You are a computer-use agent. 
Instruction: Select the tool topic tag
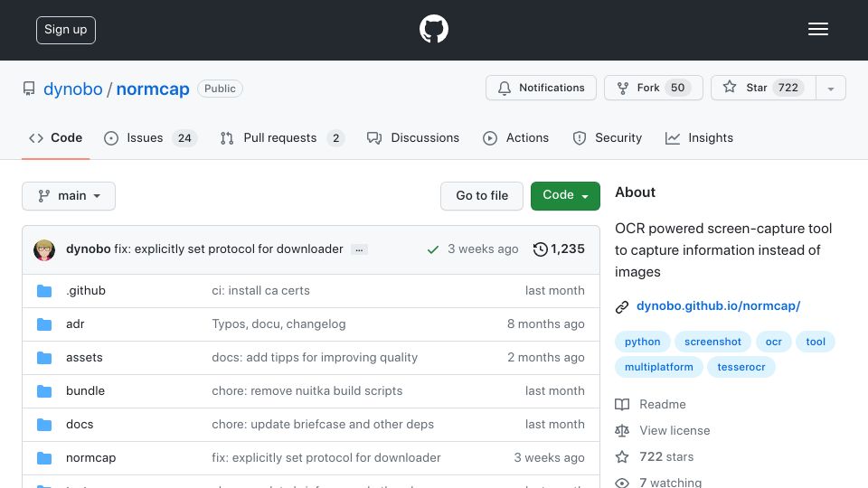816,342
